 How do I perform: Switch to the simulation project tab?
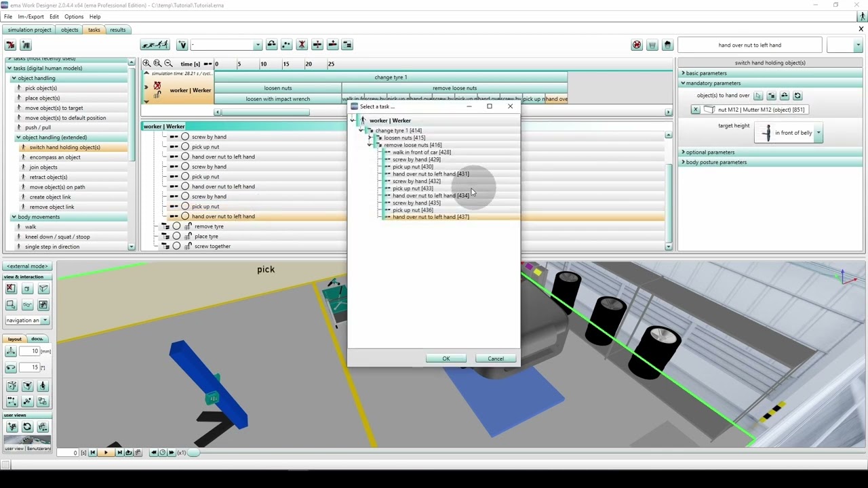click(x=29, y=30)
